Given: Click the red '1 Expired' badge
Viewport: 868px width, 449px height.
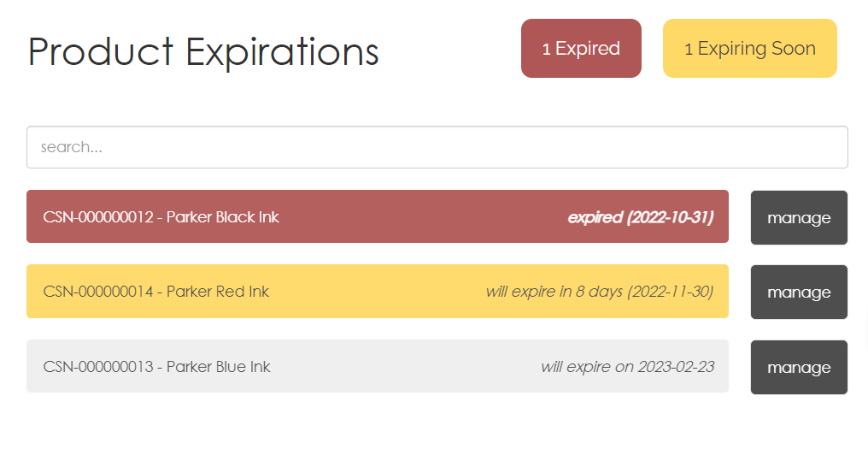Looking at the screenshot, I should click(581, 49).
